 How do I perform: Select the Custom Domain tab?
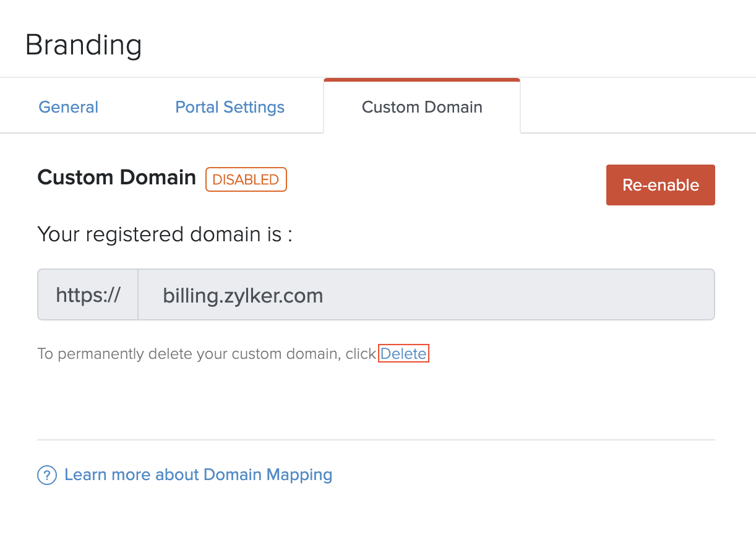tap(422, 107)
